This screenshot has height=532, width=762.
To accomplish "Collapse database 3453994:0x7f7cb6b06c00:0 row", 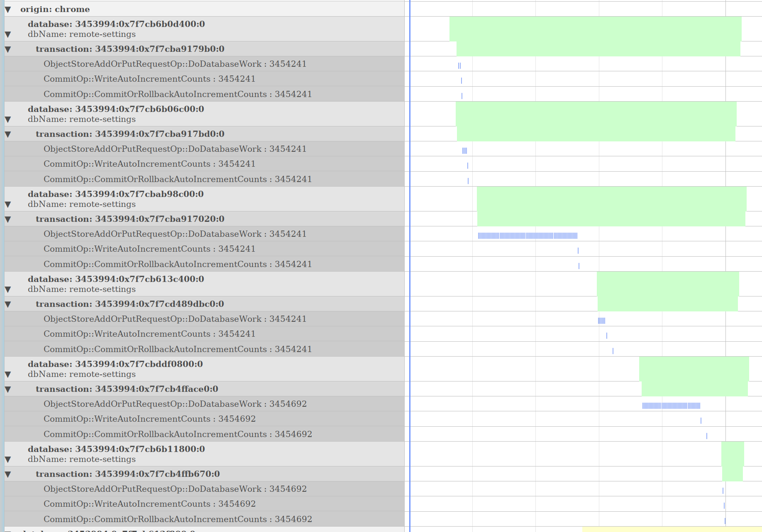I will click(x=7, y=119).
